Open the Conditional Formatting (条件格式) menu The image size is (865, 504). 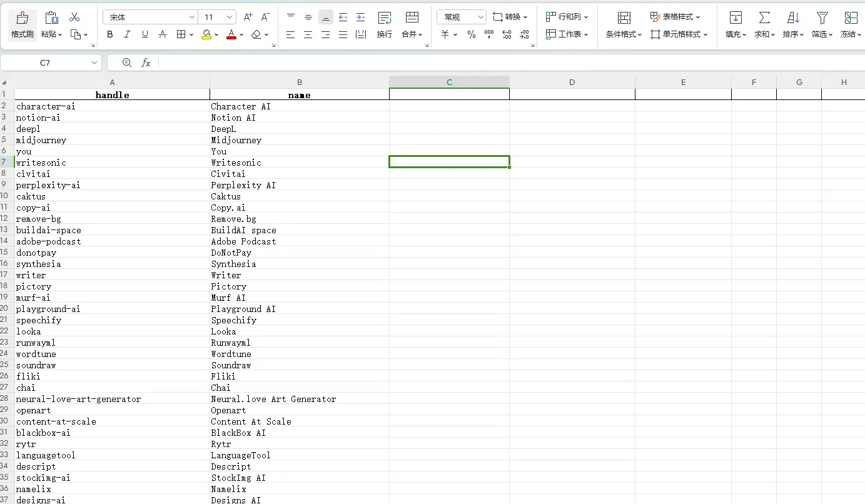coord(624,24)
